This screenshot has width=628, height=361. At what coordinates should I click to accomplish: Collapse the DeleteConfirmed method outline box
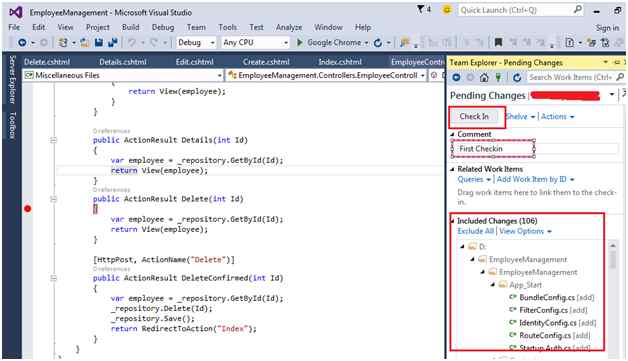pyautogui.click(x=53, y=278)
